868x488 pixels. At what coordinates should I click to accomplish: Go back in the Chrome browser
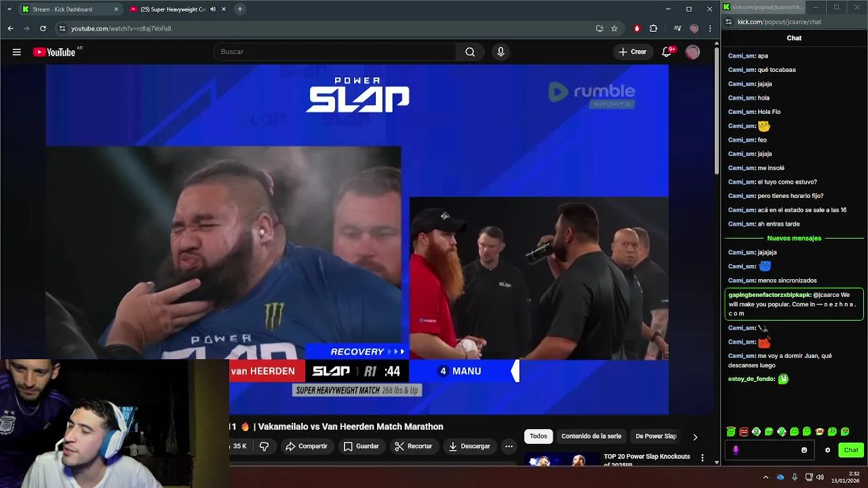[x=10, y=28]
